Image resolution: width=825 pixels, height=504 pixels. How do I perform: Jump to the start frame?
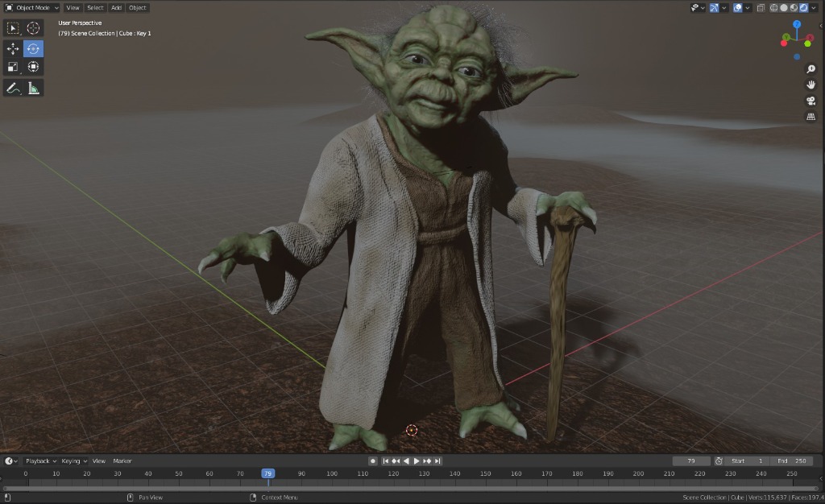pos(386,461)
